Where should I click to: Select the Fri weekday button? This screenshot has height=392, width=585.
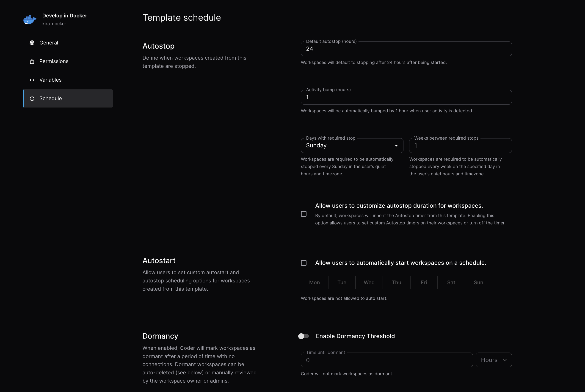pos(424,282)
